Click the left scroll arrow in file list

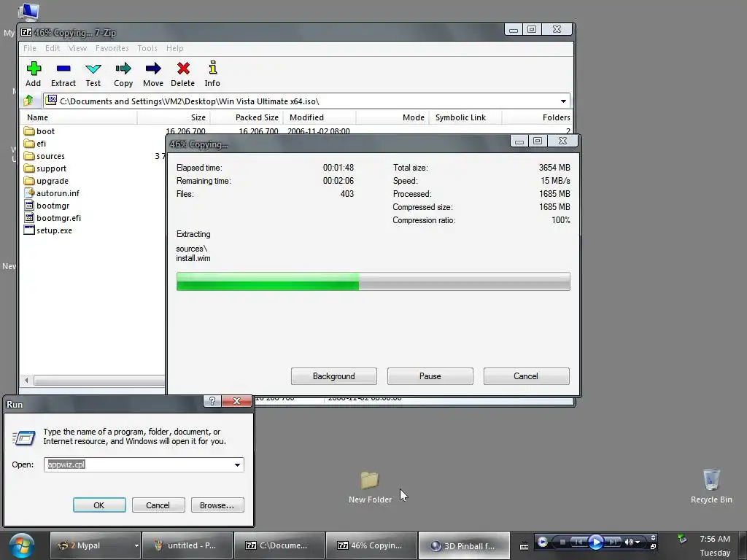(27, 380)
